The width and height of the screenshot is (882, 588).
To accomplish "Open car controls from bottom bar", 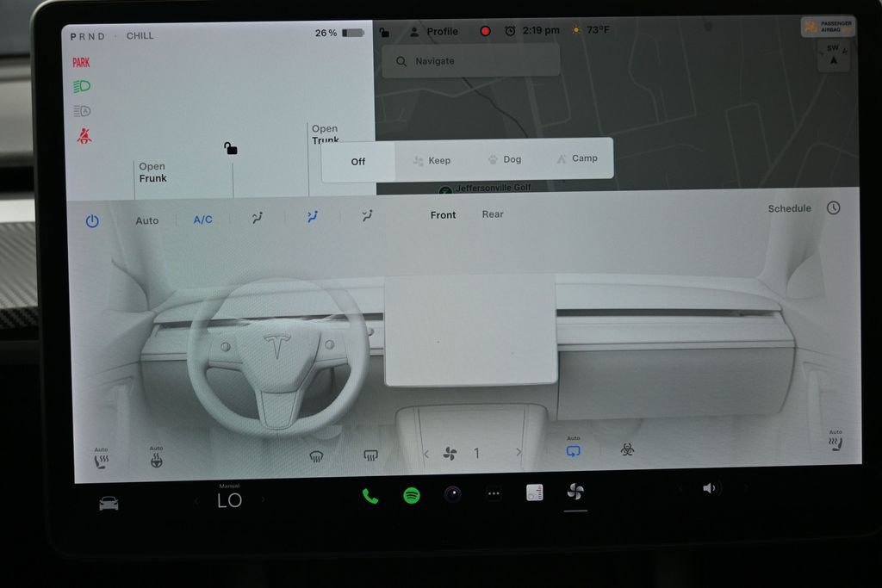I will coord(109,503).
